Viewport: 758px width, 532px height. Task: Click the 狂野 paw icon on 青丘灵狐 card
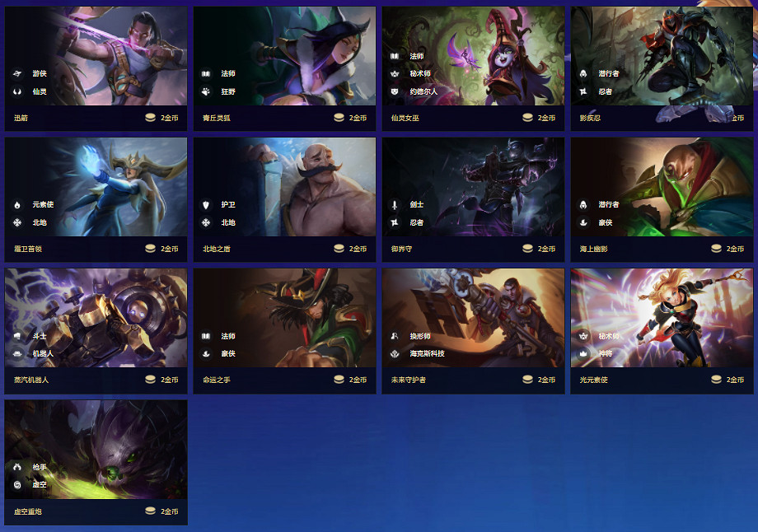tap(206, 91)
